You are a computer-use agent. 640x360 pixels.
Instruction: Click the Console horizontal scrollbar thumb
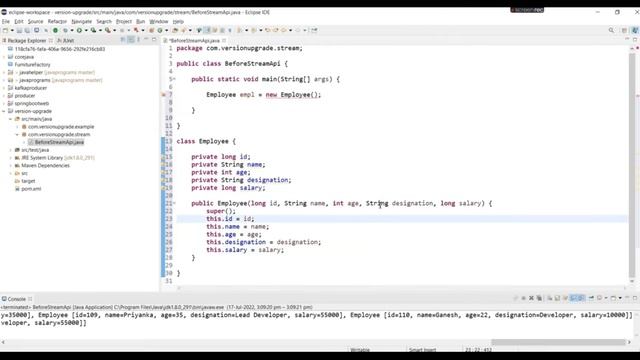point(558,342)
